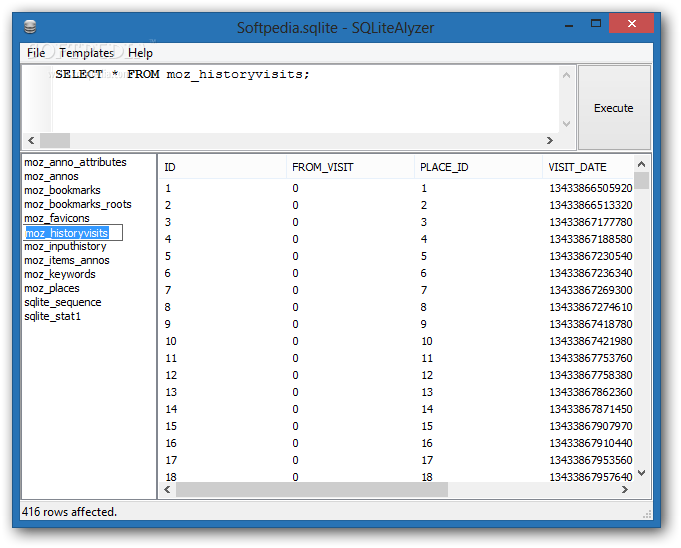The width and height of the screenshot is (681, 548).
Task: Click the window resize grip in status bar
Action: coord(647,514)
